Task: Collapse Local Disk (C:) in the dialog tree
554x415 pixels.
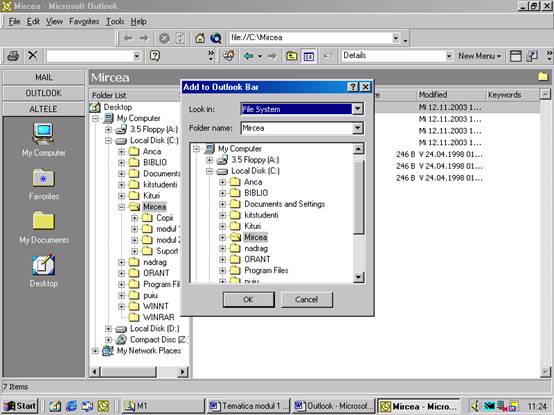Action: (210, 171)
